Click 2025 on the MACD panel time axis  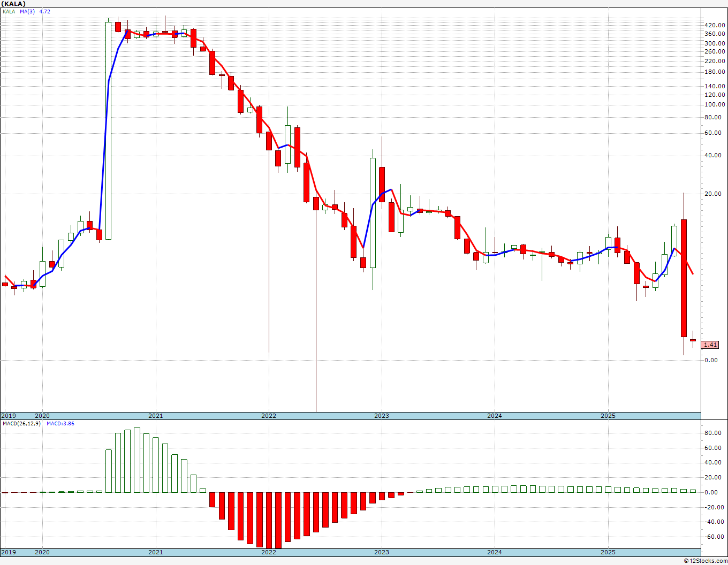point(608,552)
